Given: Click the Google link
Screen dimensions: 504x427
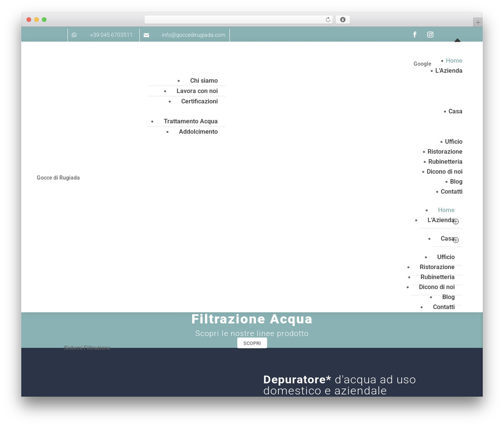Looking at the screenshot, I should pos(422,64).
